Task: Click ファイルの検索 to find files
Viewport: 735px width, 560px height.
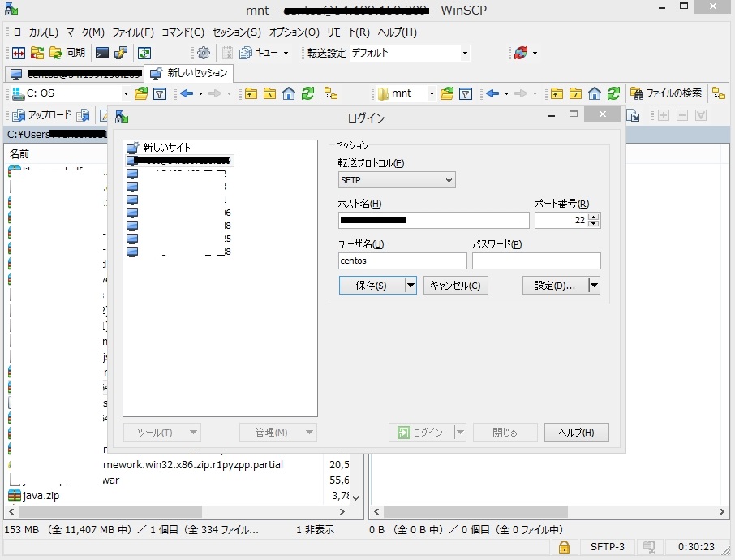Action: 666,93
